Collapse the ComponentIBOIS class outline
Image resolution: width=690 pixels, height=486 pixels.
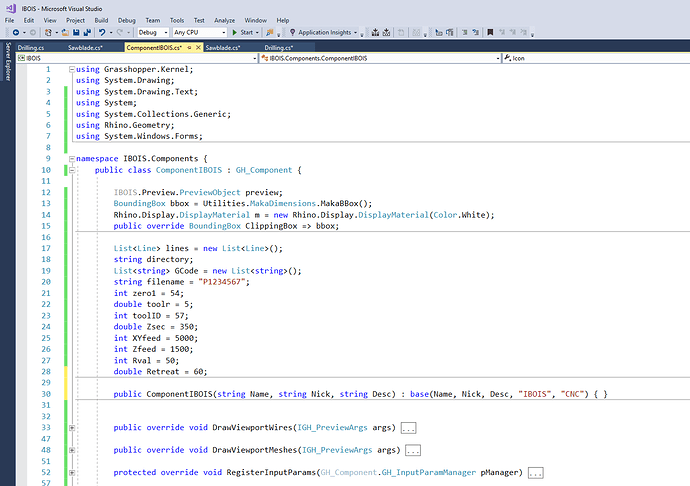[71, 171]
